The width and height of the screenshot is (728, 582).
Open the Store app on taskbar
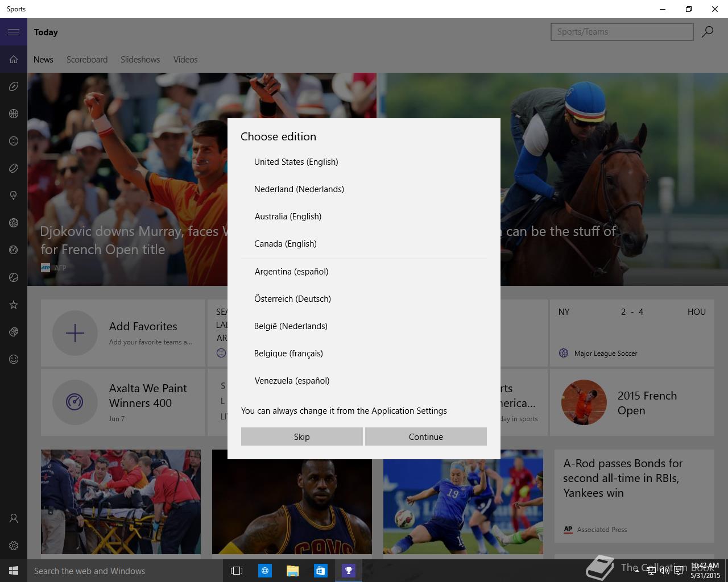[320, 571]
